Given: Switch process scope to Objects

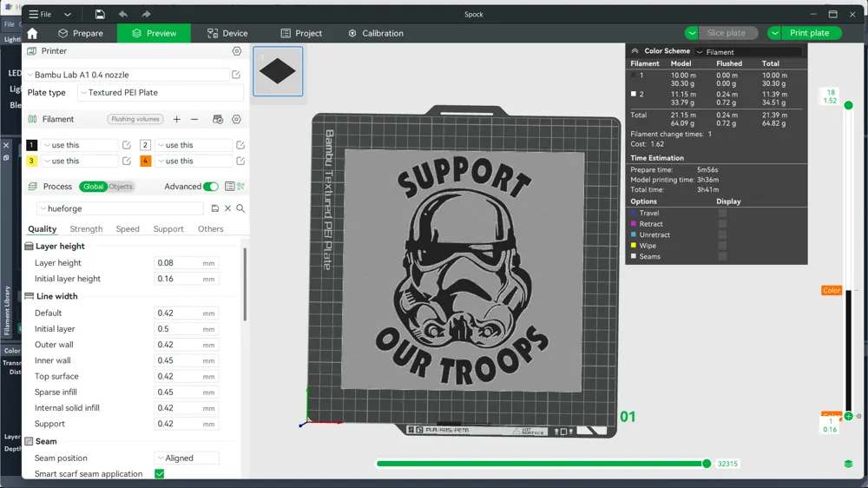Looking at the screenshot, I should coord(121,187).
